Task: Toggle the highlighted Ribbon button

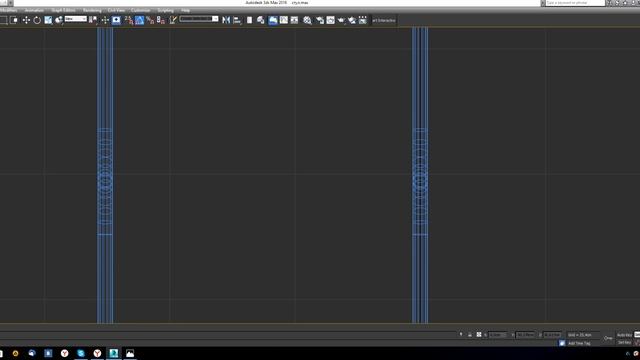Action: (273, 20)
